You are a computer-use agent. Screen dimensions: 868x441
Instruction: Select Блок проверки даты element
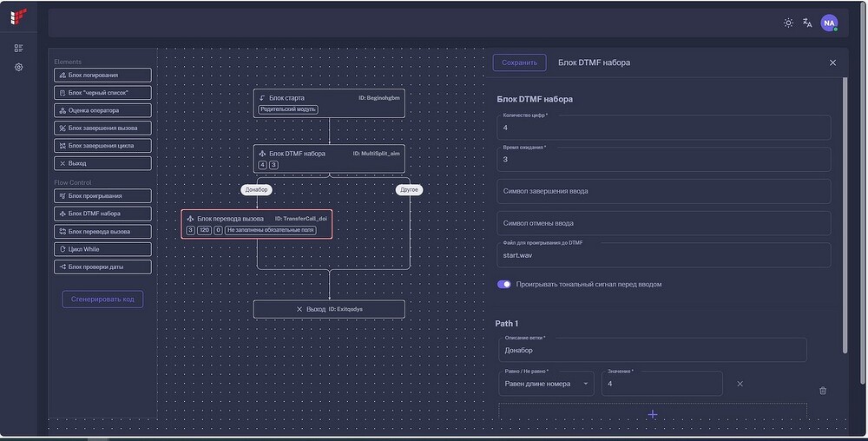click(103, 267)
